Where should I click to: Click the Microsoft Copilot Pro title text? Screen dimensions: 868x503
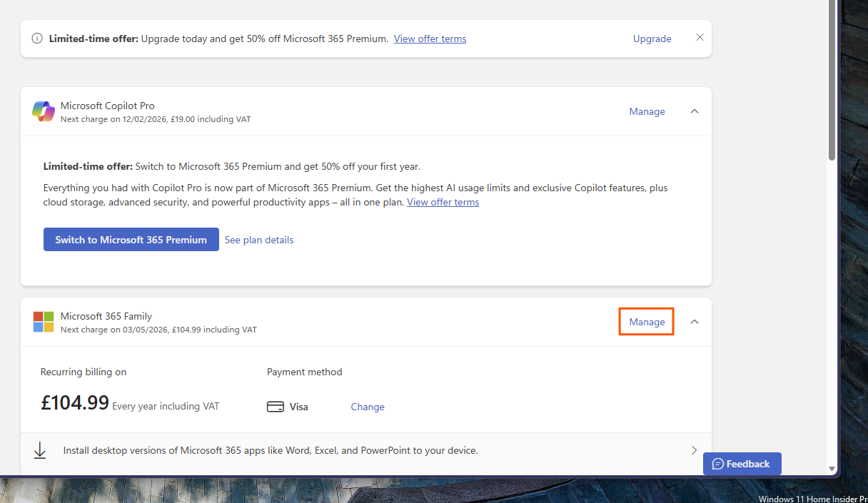(x=108, y=106)
